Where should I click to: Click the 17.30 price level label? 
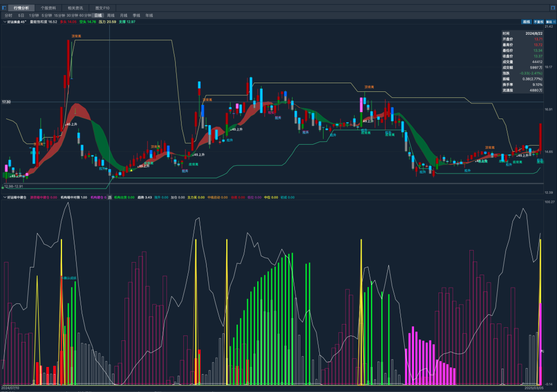[7, 102]
